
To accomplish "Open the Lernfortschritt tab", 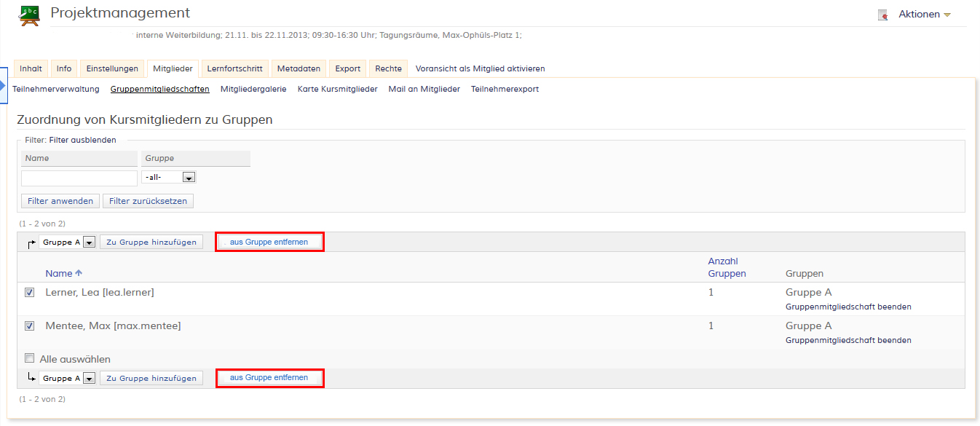I will [234, 68].
